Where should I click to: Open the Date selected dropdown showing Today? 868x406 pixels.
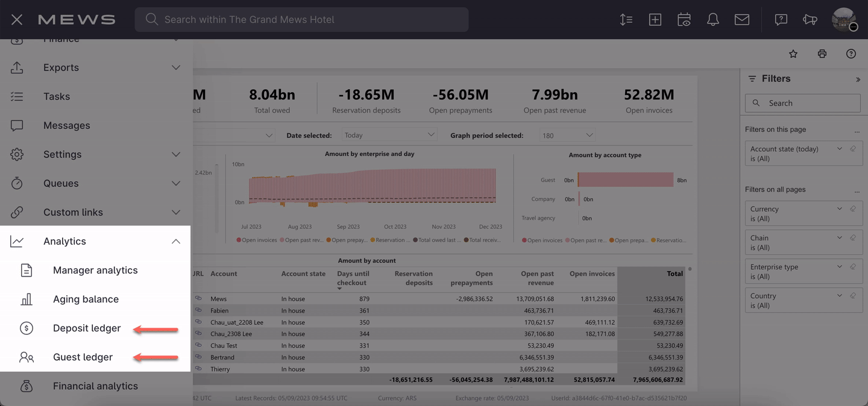click(x=389, y=135)
